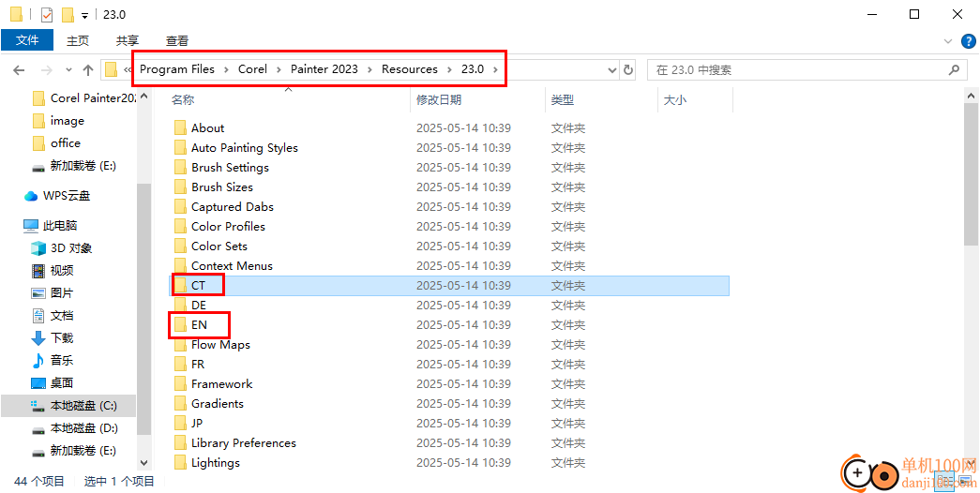Go back with the Back arrow
This screenshot has height=493, width=980.
[19, 70]
